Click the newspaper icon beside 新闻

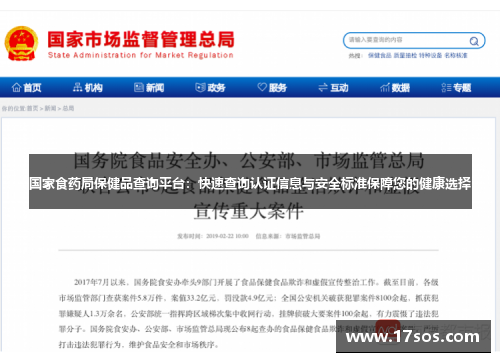coord(139,87)
